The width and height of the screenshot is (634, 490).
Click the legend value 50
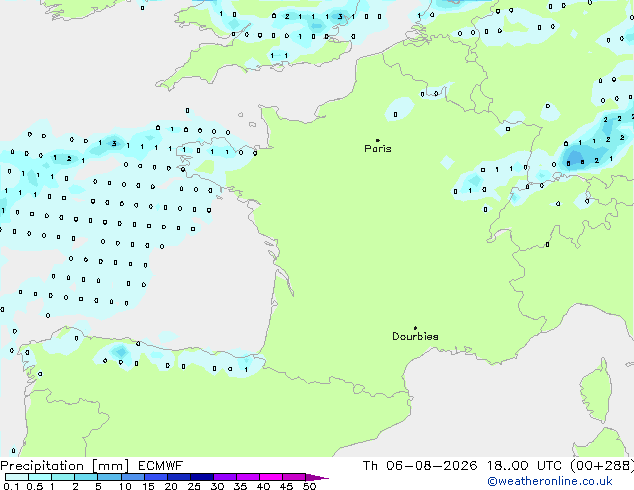tap(309, 486)
